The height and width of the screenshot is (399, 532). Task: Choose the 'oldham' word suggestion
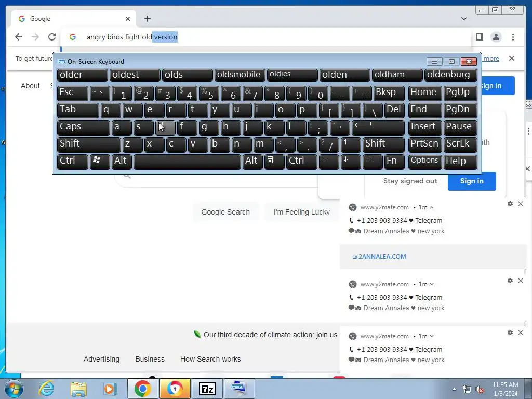pos(397,75)
